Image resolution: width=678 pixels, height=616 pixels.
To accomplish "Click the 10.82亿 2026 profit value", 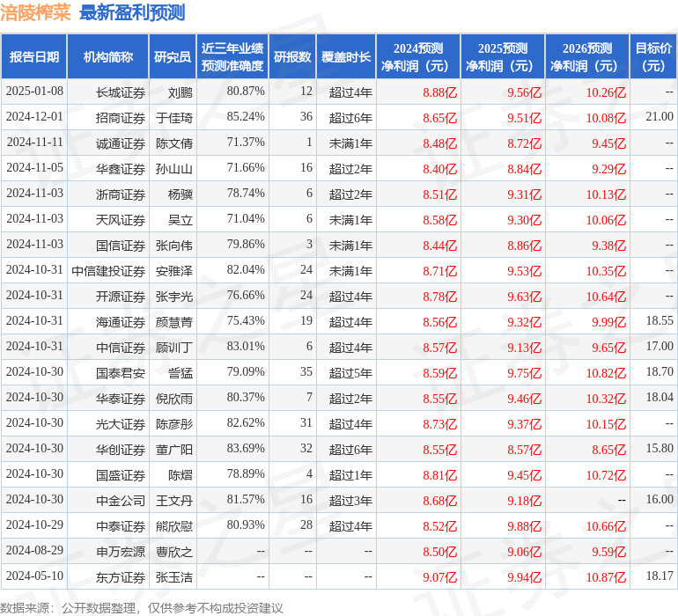I will point(606,373).
